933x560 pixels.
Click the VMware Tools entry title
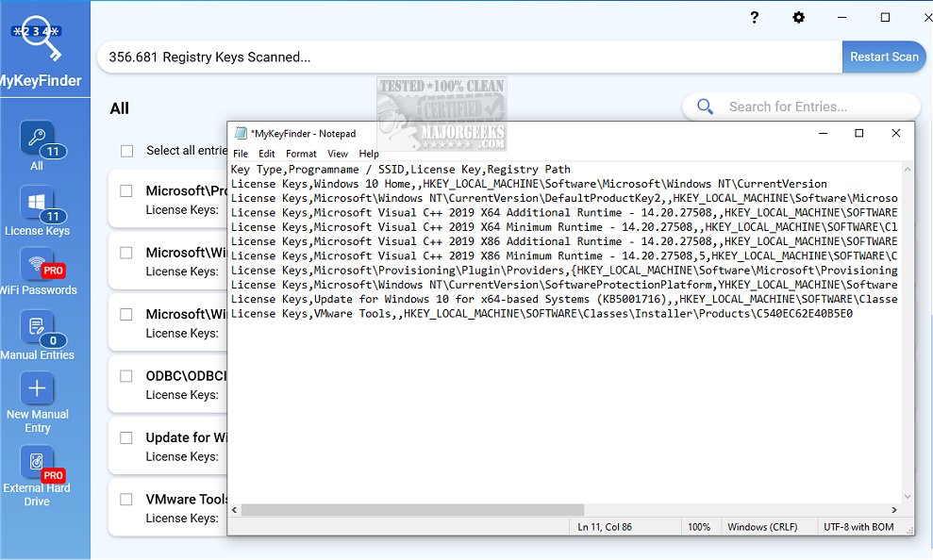(x=186, y=500)
